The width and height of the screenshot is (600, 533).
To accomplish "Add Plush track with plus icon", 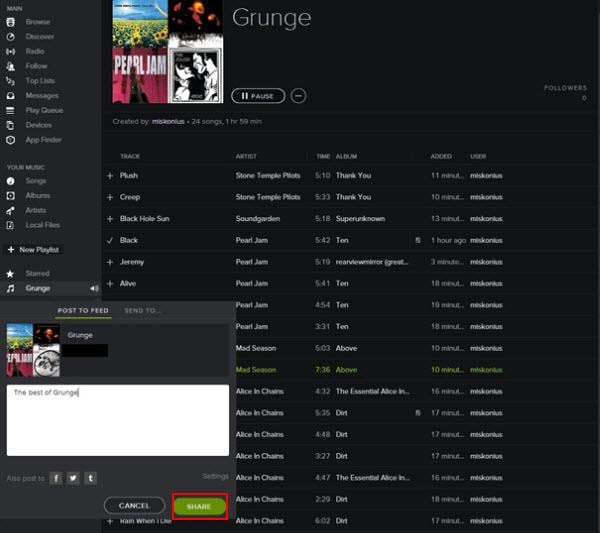I will [x=110, y=176].
